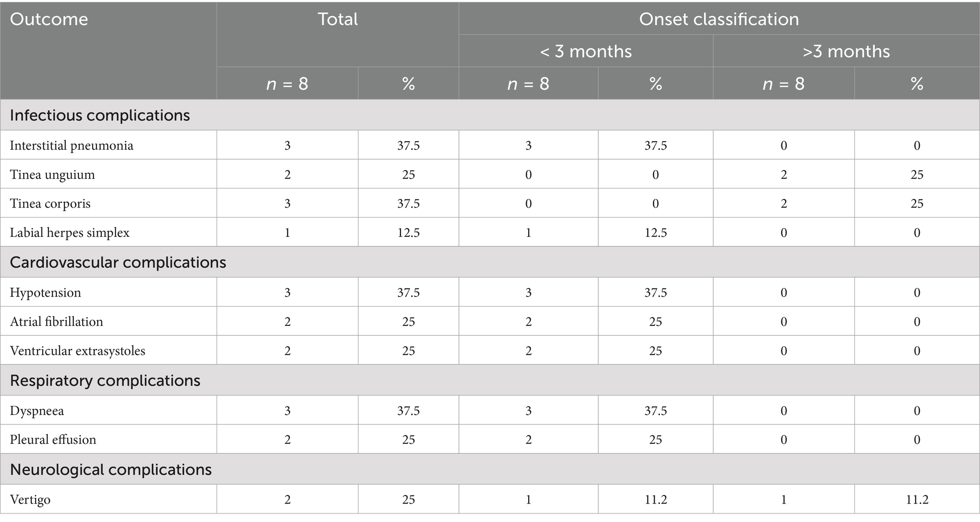
Task: Click the Pleural effusion row label
Action: (x=53, y=440)
